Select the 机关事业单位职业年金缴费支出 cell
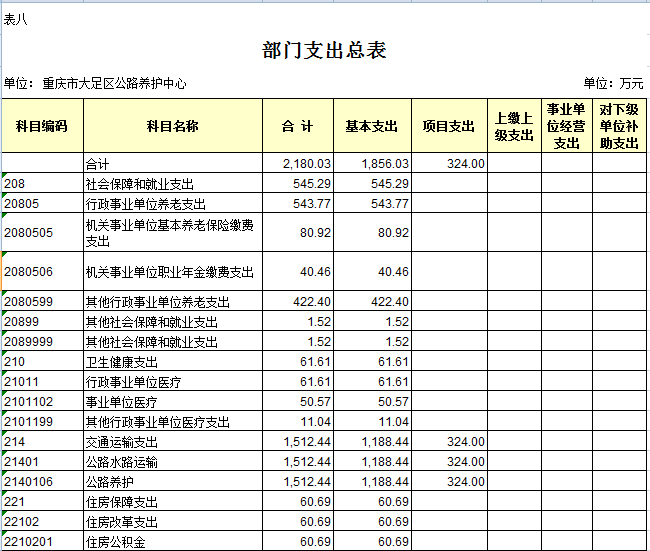 [173, 271]
